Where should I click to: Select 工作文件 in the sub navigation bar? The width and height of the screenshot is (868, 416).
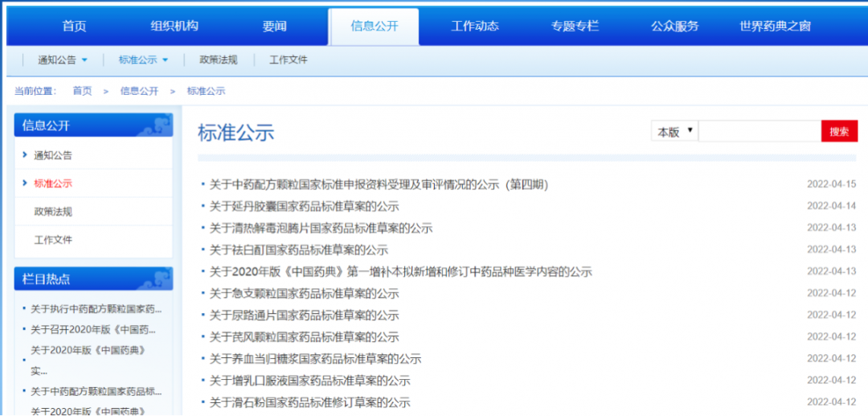coord(288,60)
